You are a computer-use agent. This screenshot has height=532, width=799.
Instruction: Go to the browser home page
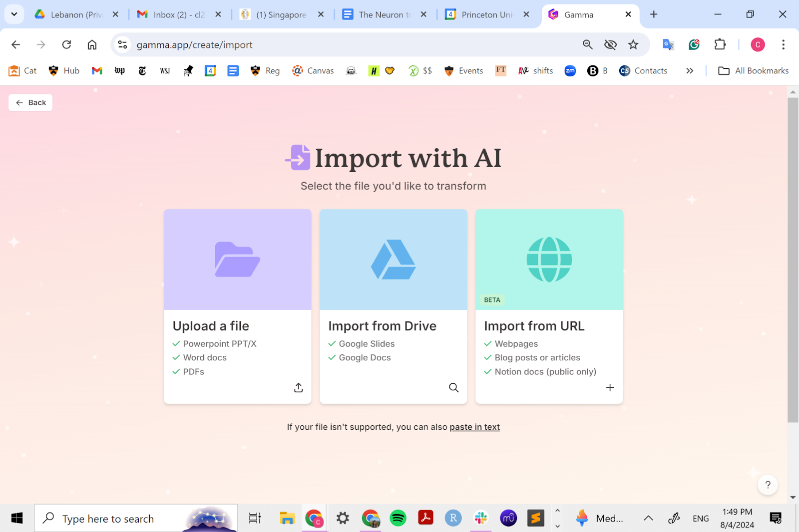tap(92, 45)
